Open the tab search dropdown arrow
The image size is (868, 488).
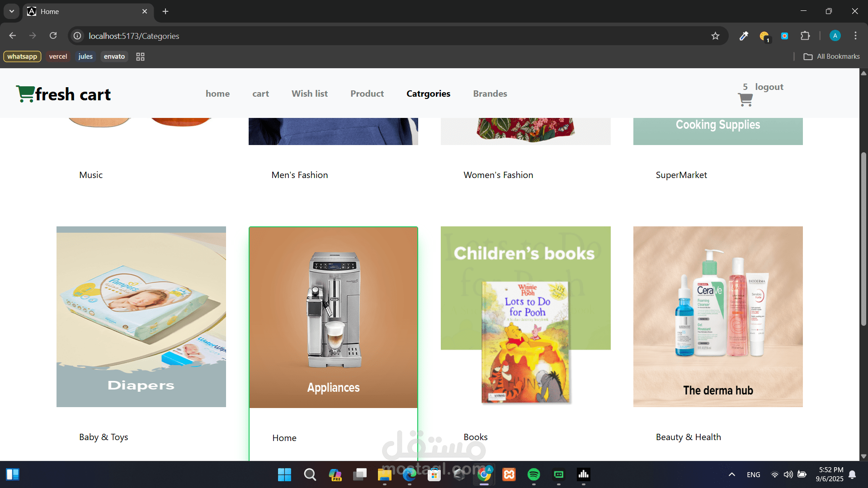[12, 11]
